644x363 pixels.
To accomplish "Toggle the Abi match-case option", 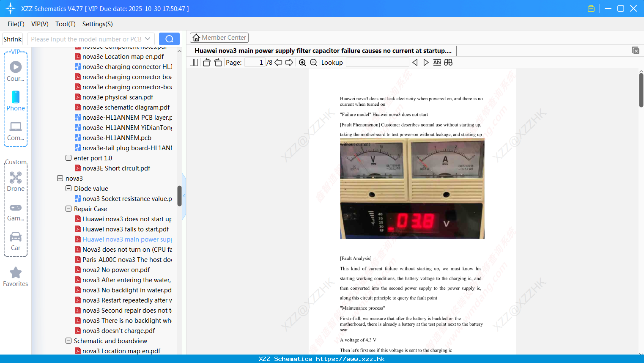I will (437, 62).
